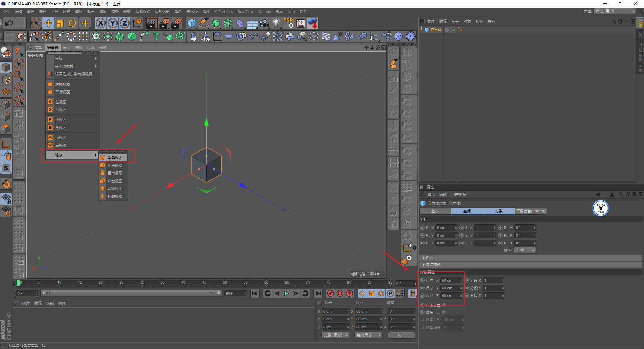This screenshot has width=644, height=349.
Task: Go to the start of the timeline
Action: [255, 293]
